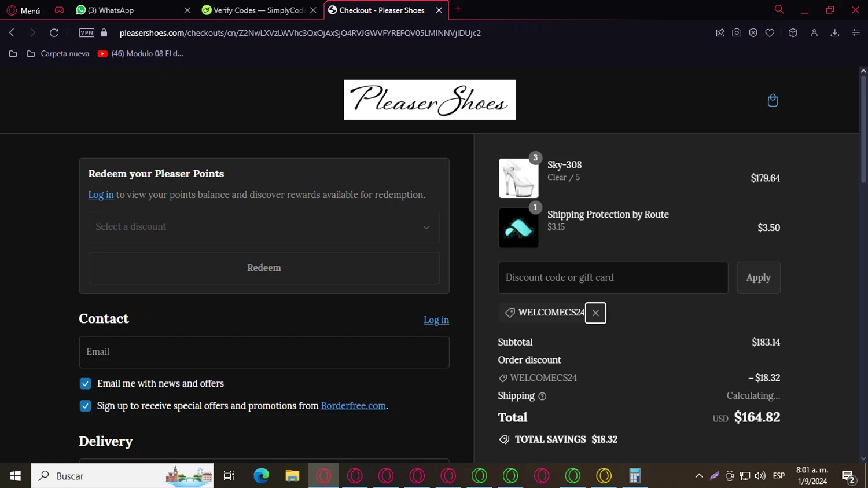868x488 pixels.
Task: Click the Shipping info question mark icon
Action: coord(542,397)
